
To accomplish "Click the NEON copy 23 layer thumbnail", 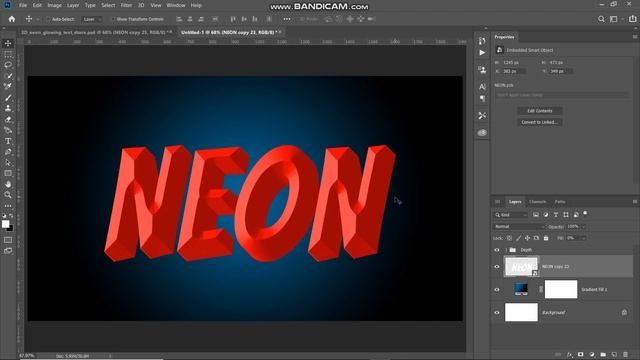I will [522, 267].
